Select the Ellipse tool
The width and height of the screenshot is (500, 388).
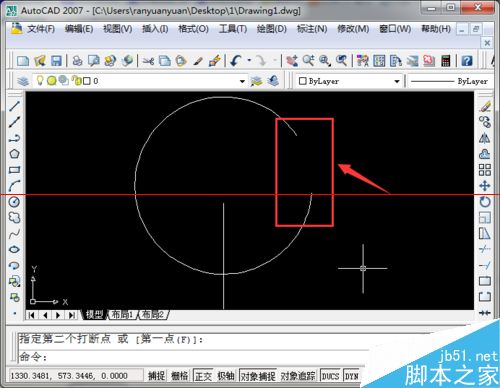point(14,250)
